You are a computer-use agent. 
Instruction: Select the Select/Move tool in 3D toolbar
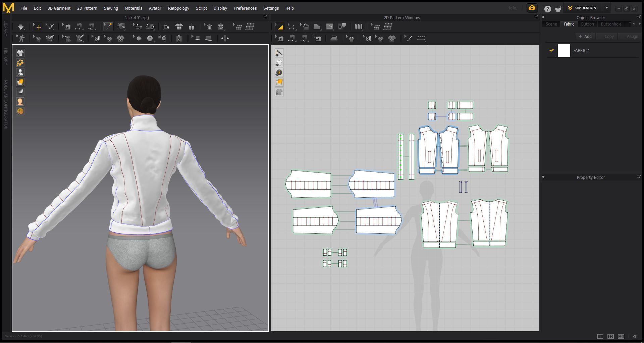pyautogui.click(x=37, y=27)
